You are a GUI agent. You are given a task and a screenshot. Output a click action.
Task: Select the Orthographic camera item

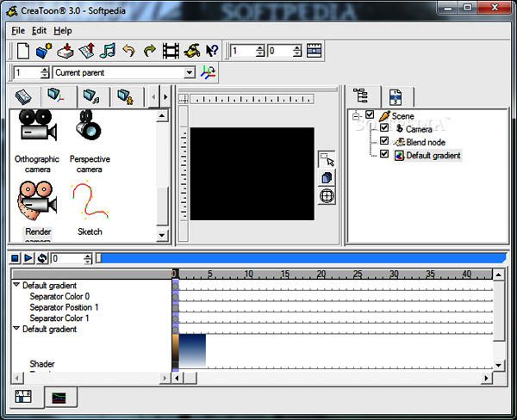pyautogui.click(x=37, y=142)
